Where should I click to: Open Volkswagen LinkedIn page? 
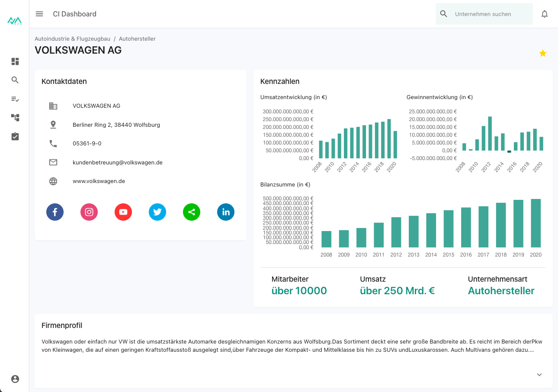tap(226, 212)
